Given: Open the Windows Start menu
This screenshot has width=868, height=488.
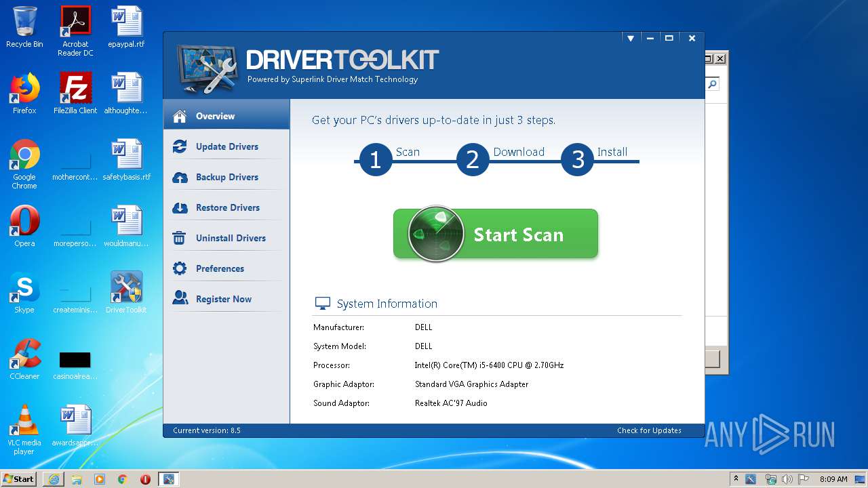Looking at the screenshot, I should pyautogui.click(x=18, y=479).
